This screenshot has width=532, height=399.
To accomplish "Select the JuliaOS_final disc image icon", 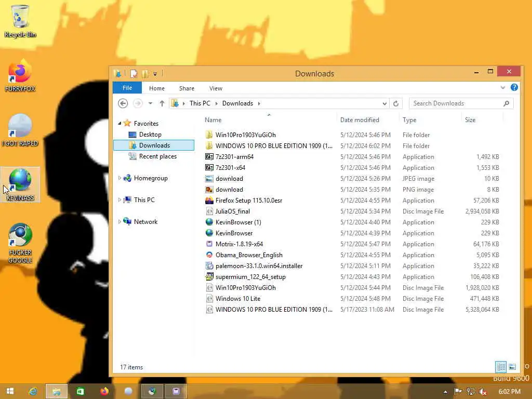I will [209, 211].
